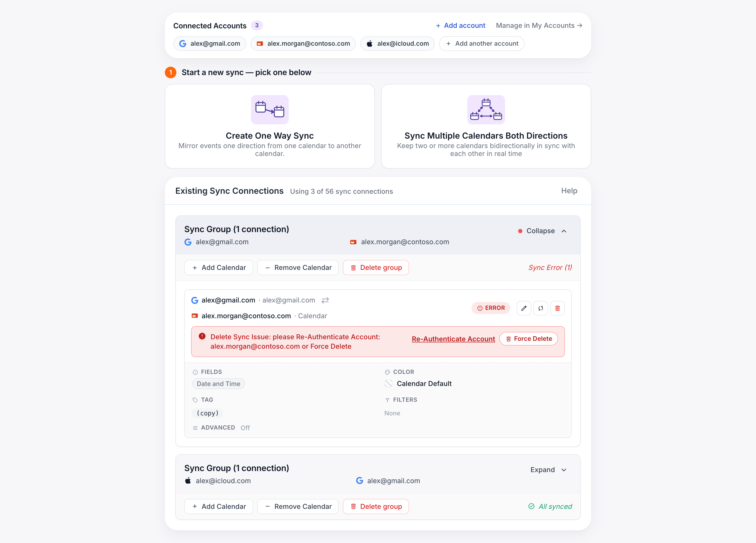This screenshot has width=756, height=543.
Task: Click the Force Delete button
Action: (x=529, y=339)
